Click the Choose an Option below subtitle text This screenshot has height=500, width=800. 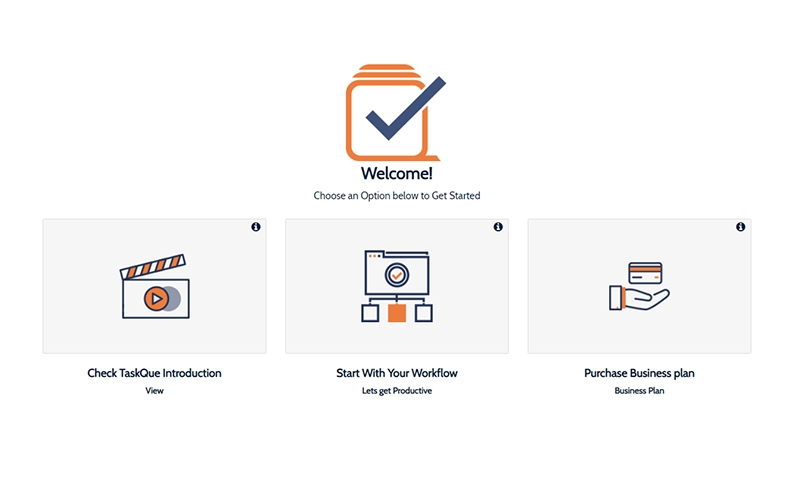pos(397,195)
